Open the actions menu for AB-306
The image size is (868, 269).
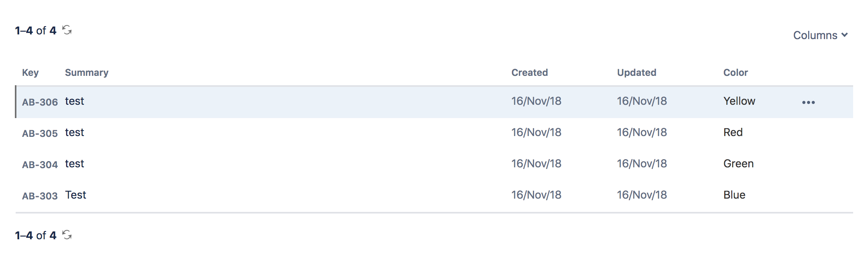tap(809, 101)
